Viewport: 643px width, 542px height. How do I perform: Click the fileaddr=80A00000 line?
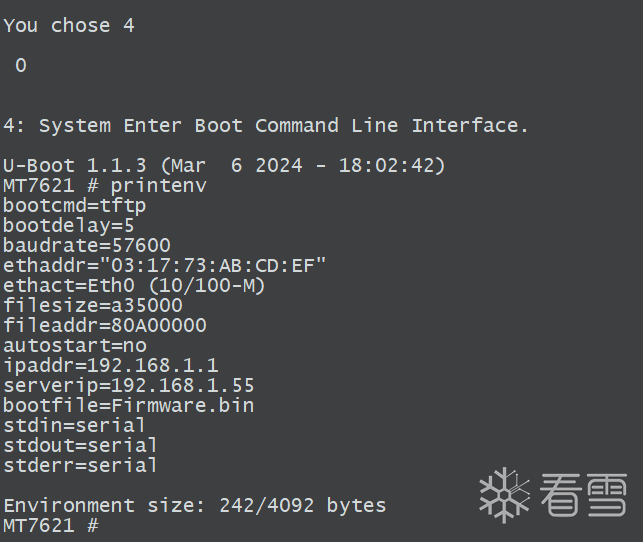105,326
